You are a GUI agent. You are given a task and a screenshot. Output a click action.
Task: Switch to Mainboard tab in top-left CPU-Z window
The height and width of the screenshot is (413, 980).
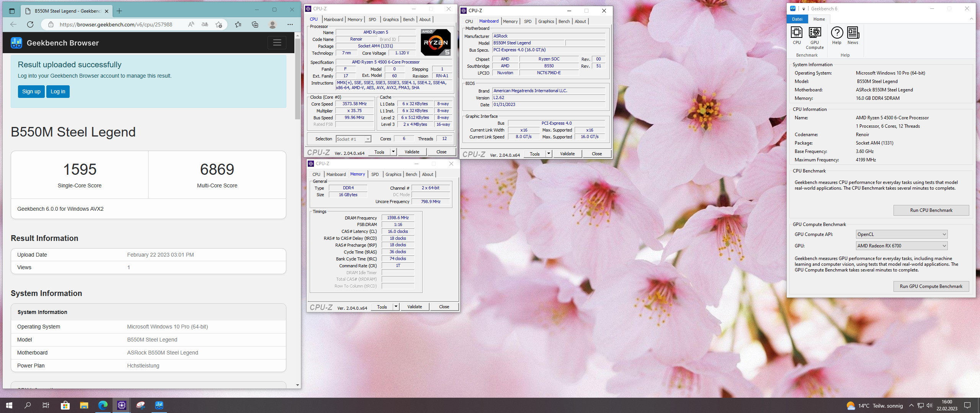point(333,20)
